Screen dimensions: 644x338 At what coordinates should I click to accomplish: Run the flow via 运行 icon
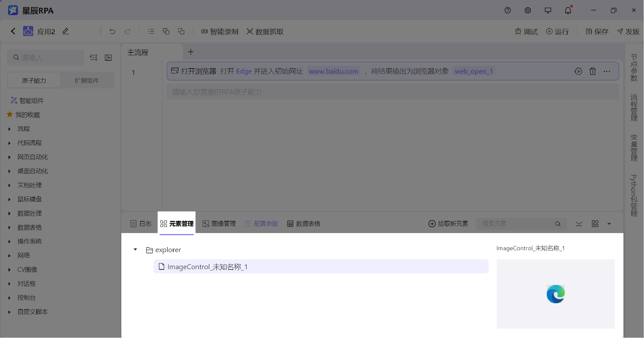(557, 31)
